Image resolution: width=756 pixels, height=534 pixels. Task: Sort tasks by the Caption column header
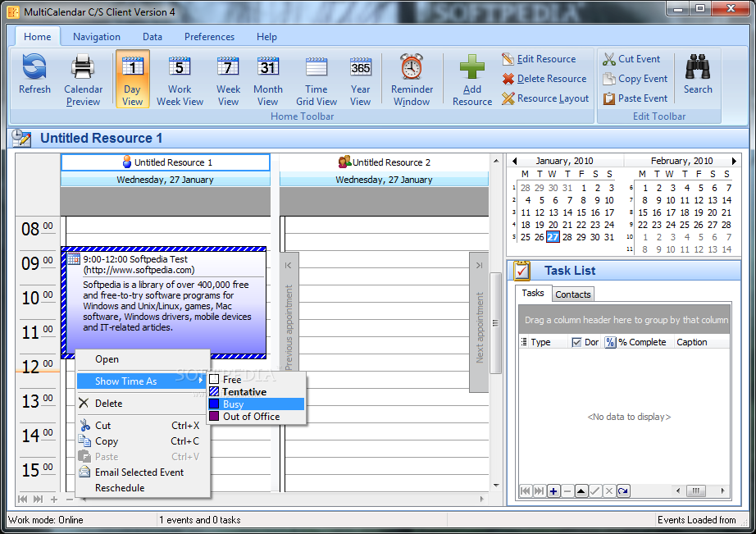coord(702,342)
